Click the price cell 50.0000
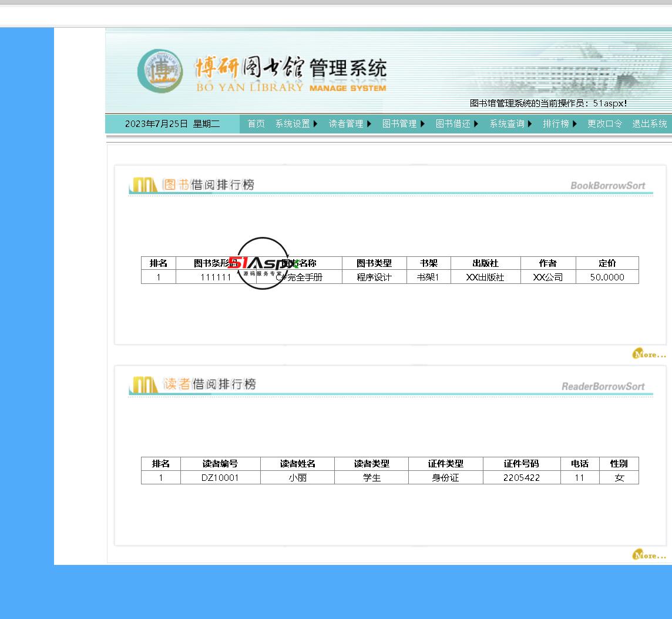672x619 pixels. coord(607,277)
